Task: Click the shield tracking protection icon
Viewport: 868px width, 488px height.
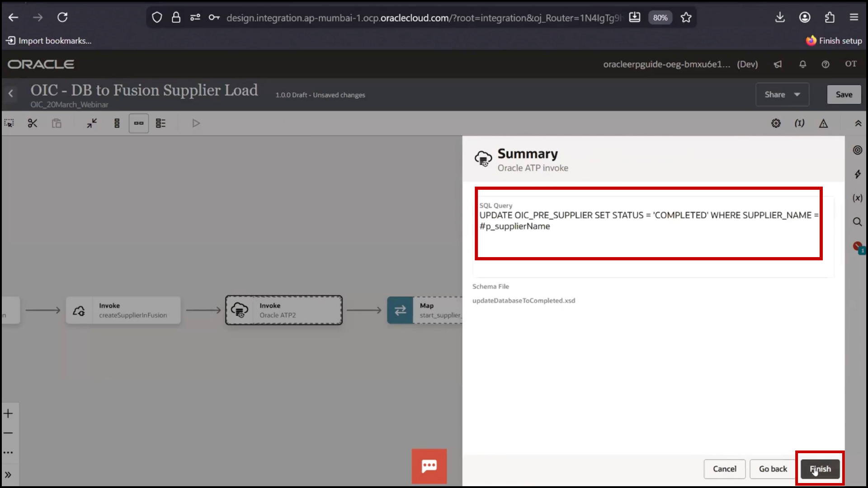Action: (x=157, y=18)
